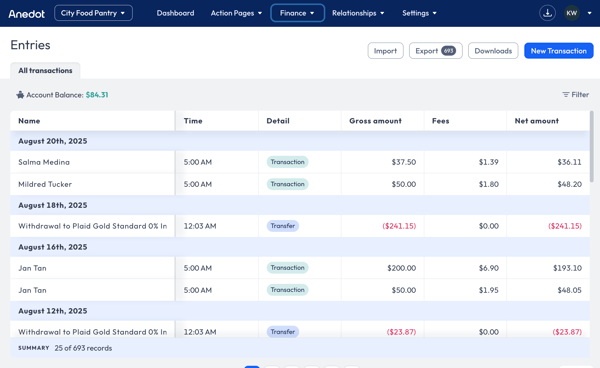
Task: Expand the Finance dropdown menu
Action: tap(297, 13)
